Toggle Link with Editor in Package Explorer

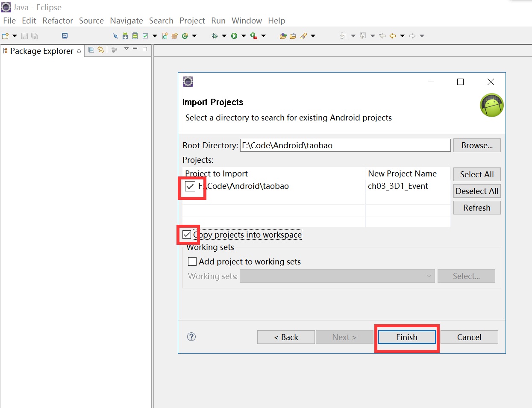101,50
